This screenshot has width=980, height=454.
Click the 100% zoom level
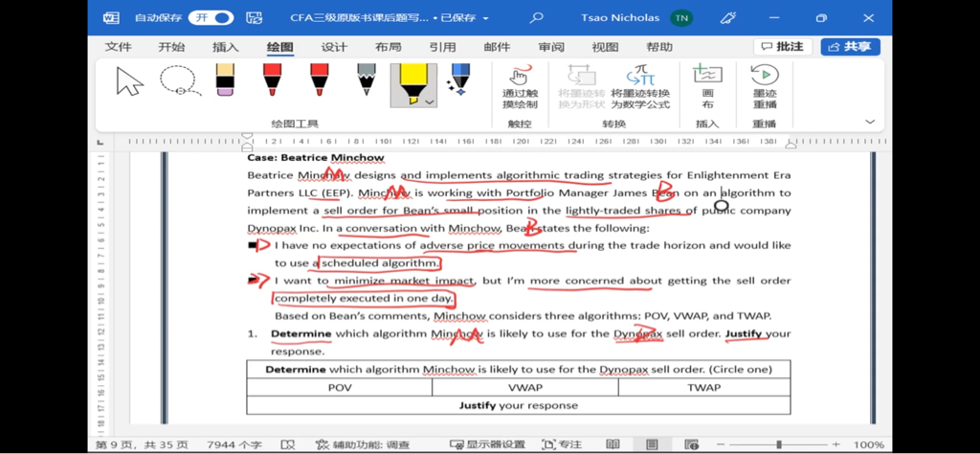coord(868,444)
